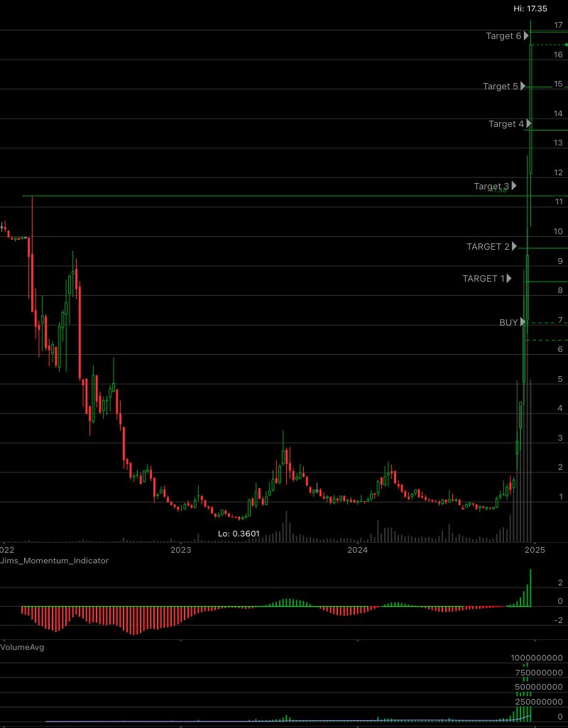The height and width of the screenshot is (728, 568).
Task: Click the price axis value 11
Action: [x=558, y=202]
